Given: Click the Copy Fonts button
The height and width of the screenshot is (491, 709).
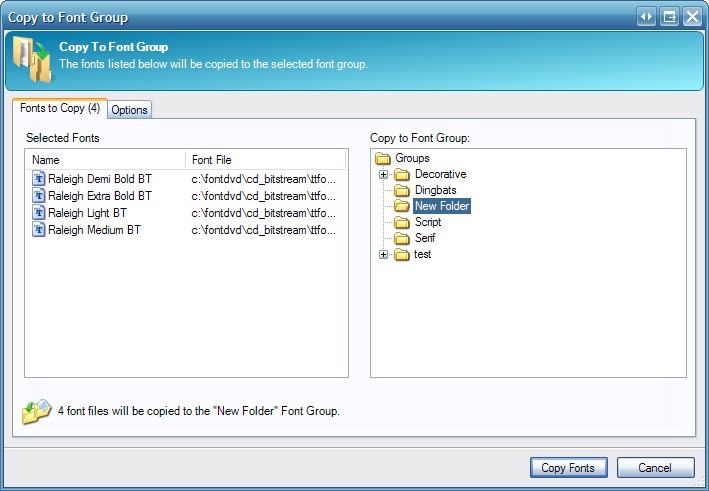Looking at the screenshot, I should [x=568, y=467].
